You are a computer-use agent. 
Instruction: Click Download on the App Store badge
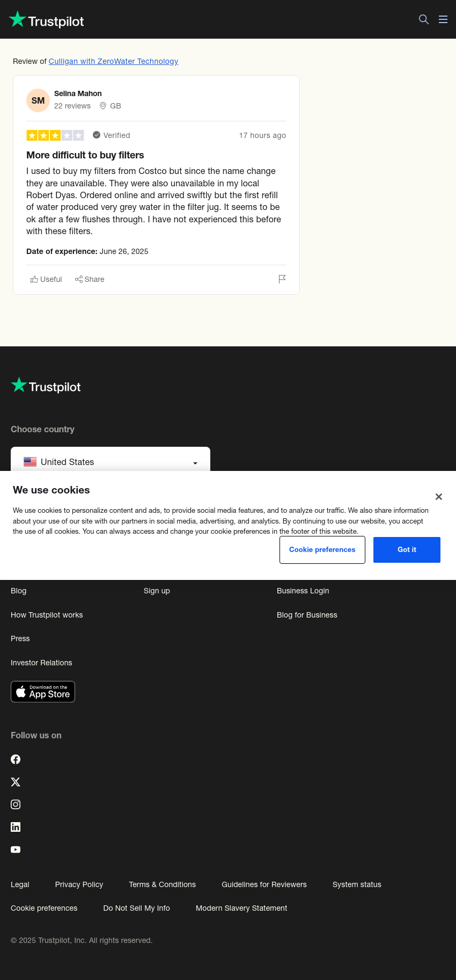pos(43,692)
